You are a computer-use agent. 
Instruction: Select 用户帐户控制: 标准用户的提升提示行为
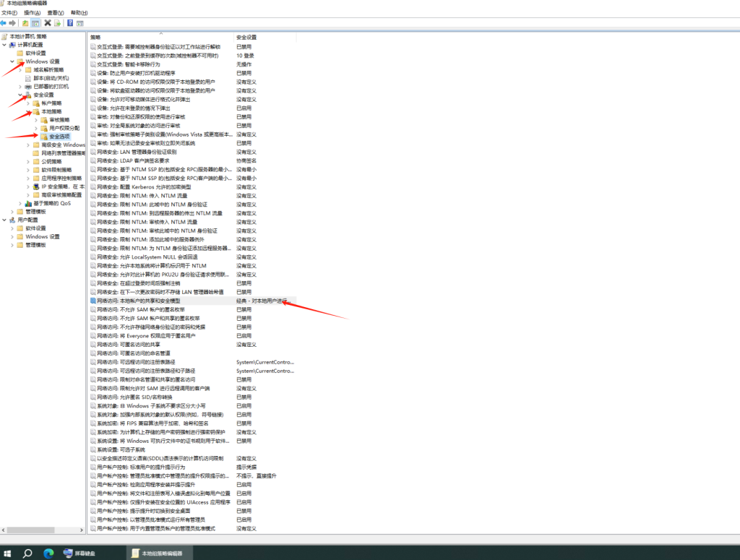(141, 467)
